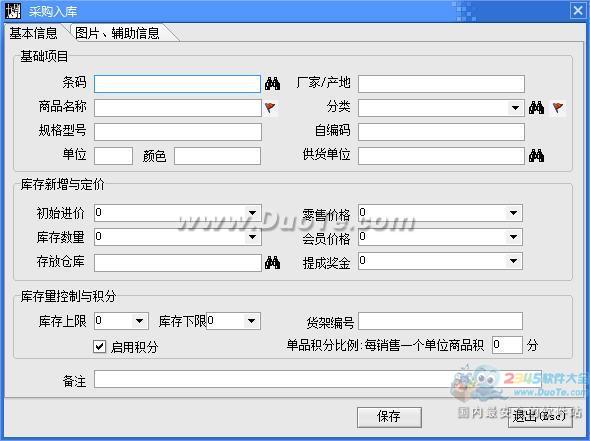
Task: Select the 基本信息 tab
Action: [x=33, y=33]
